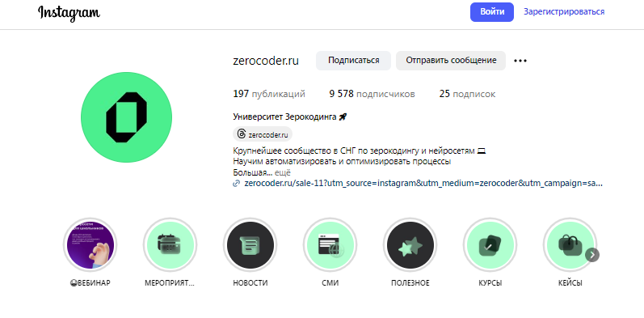644x318 pixels.
Task: Open the СМИ highlight browser icon
Action: [330, 245]
